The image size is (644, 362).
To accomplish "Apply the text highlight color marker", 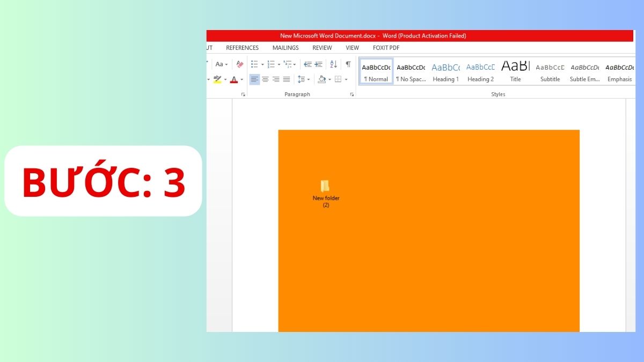I will pyautogui.click(x=217, y=79).
